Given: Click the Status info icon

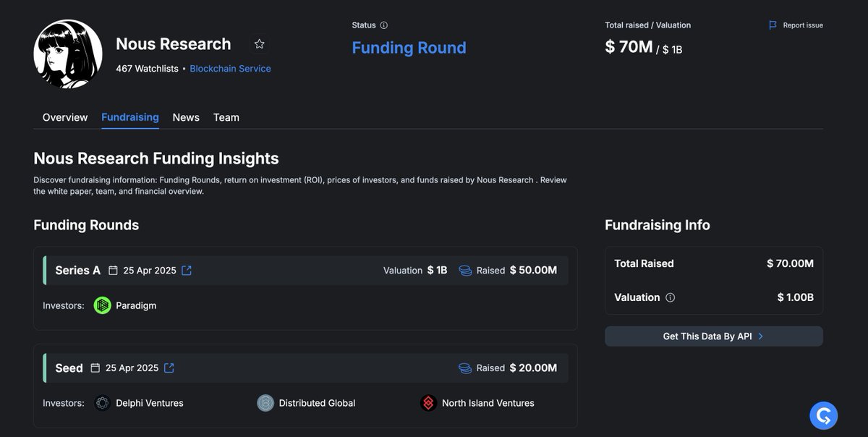Looking at the screenshot, I should coord(384,25).
